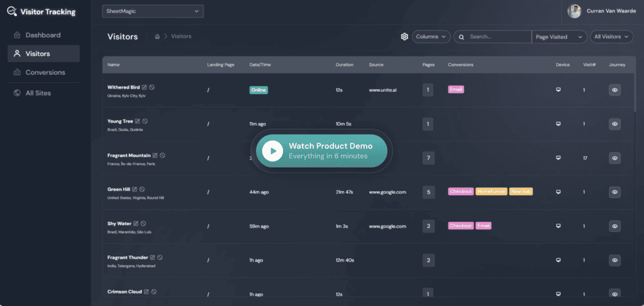
Task: Block the Withered Bird visitor
Action: click(x=152, y=87)
